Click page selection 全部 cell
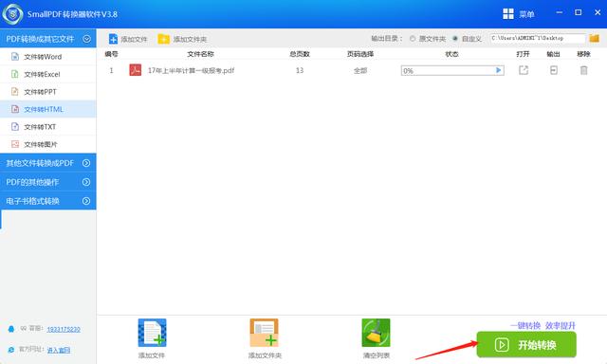Image resolution: width=607 pixels, height=364 pixels. pos(360,70)
